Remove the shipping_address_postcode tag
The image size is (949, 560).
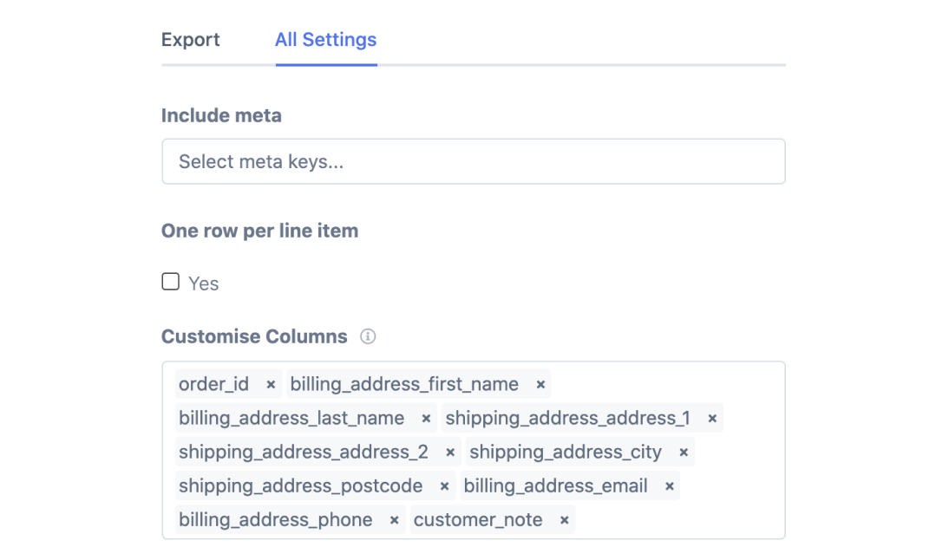pyautogui.click(x=444, y=486)
